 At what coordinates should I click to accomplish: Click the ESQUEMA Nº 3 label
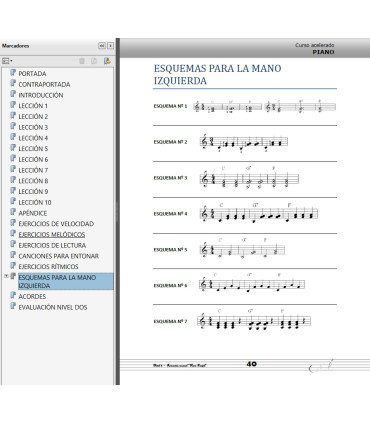pos(170,178)
